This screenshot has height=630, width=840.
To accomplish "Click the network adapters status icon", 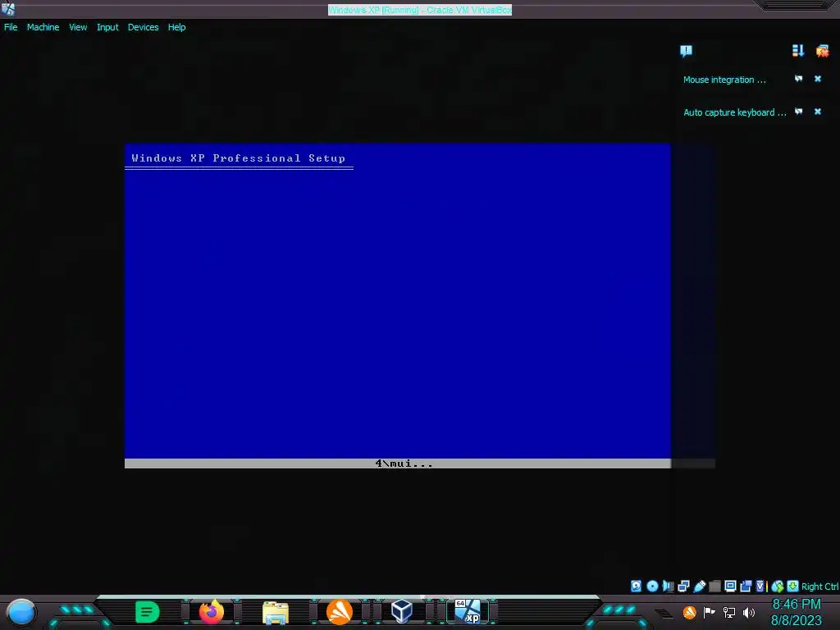I will tap(683, 586).
